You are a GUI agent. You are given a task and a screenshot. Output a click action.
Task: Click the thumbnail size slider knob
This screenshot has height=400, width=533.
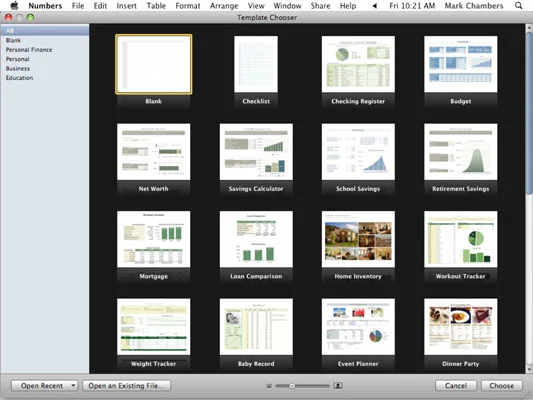pos(292,386)
